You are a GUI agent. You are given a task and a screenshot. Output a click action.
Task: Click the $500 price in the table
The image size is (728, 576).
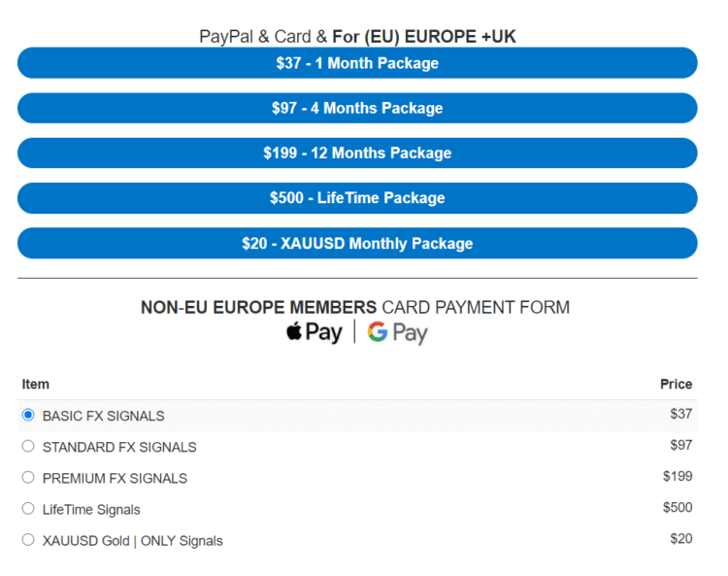coord(678,507)
